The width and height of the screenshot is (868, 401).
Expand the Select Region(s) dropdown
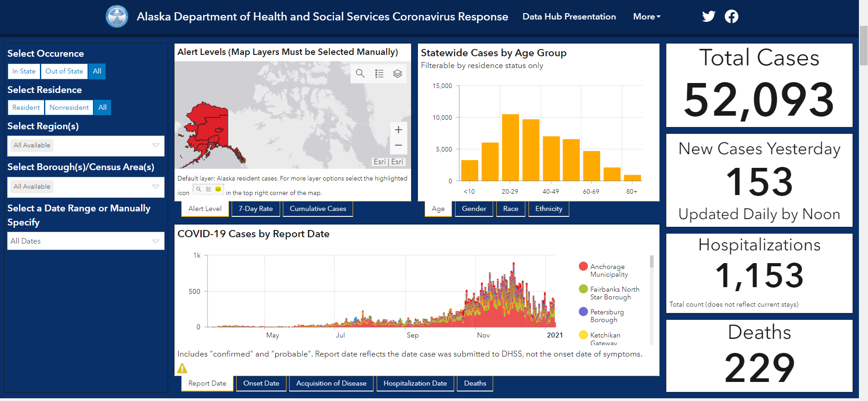pyautogui.click(x=86, y=146)
